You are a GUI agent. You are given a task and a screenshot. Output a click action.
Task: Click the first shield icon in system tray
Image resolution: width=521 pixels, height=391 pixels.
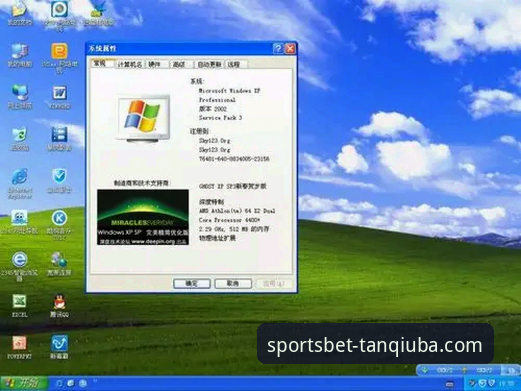tap(482, 384)
